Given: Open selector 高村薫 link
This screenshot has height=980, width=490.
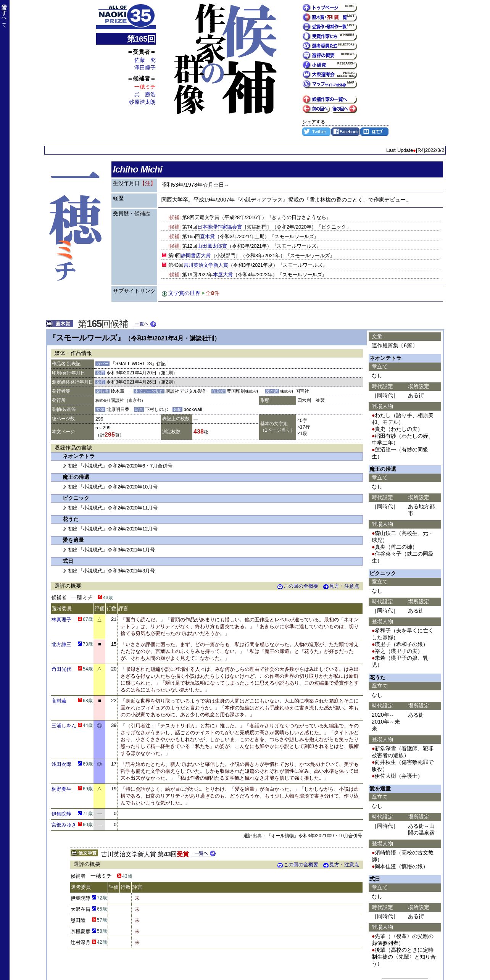Looking at the screenshot, I should click(x=59, y=701).
